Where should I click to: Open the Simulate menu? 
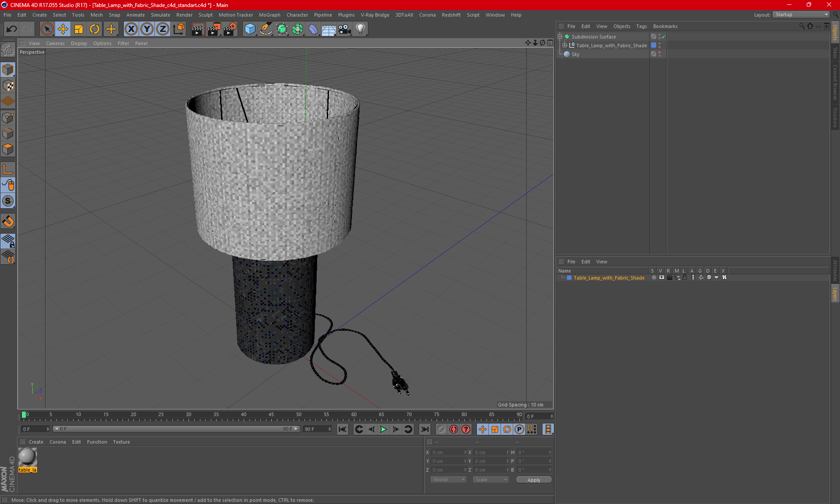[x=161, y=15]
